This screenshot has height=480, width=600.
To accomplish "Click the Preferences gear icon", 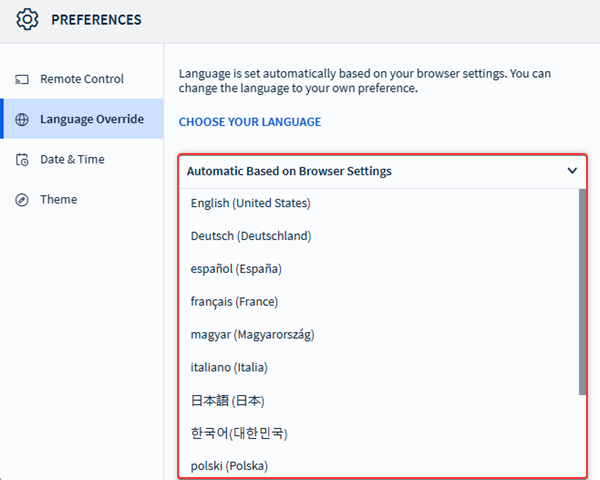I will (27, 19).
